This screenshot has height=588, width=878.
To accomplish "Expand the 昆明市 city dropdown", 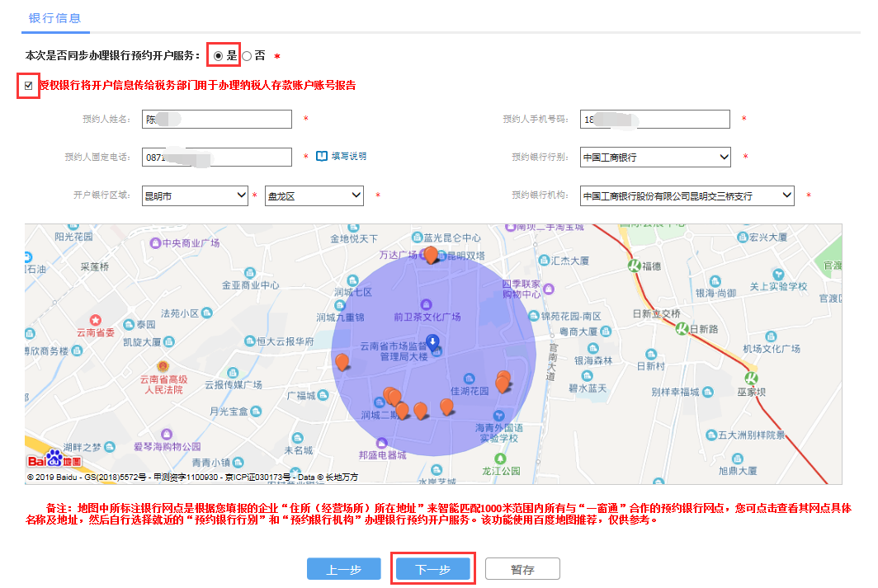I will click(x=195, y=195).
